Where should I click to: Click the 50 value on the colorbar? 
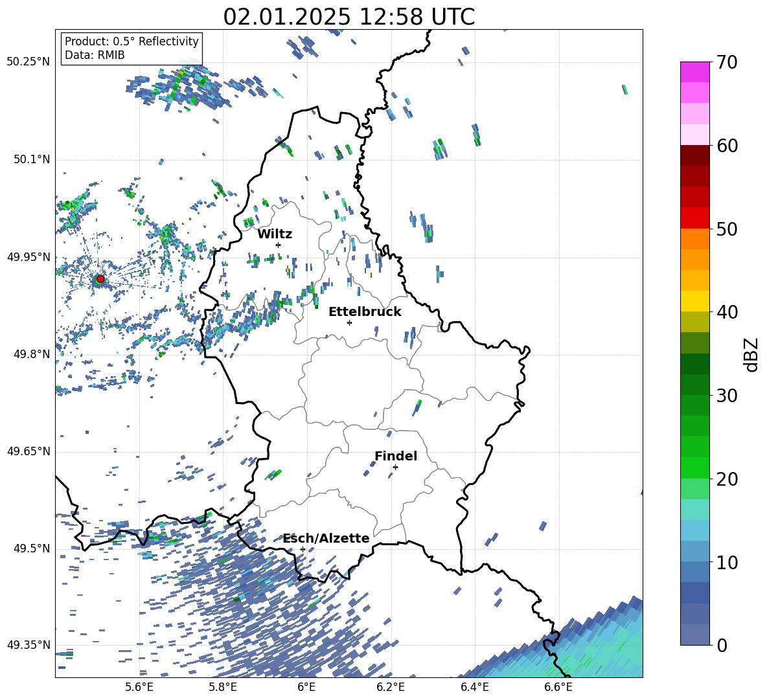[726, 229]
